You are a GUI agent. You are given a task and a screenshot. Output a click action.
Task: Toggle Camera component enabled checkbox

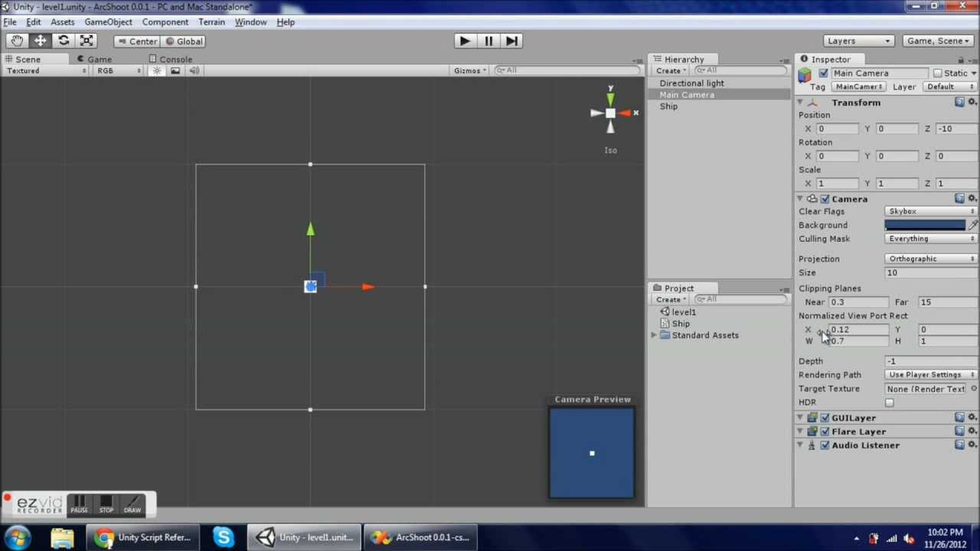pos(825,199)
